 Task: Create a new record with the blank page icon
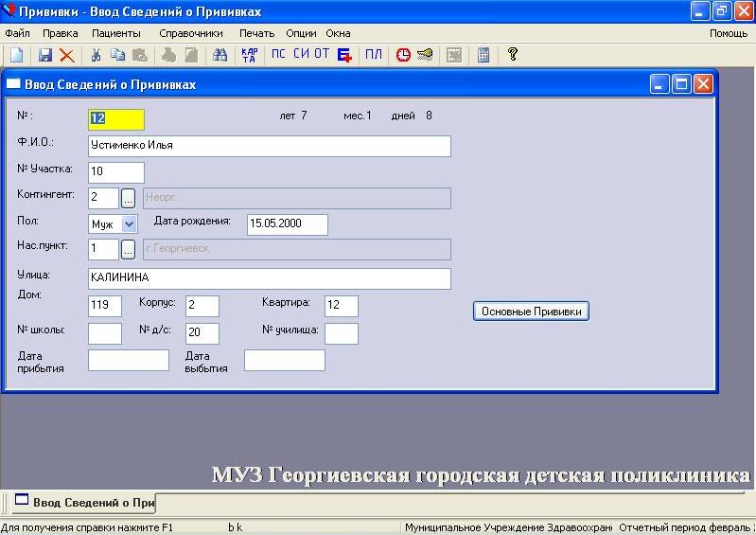pyautogui.click(x=17, y=55)
